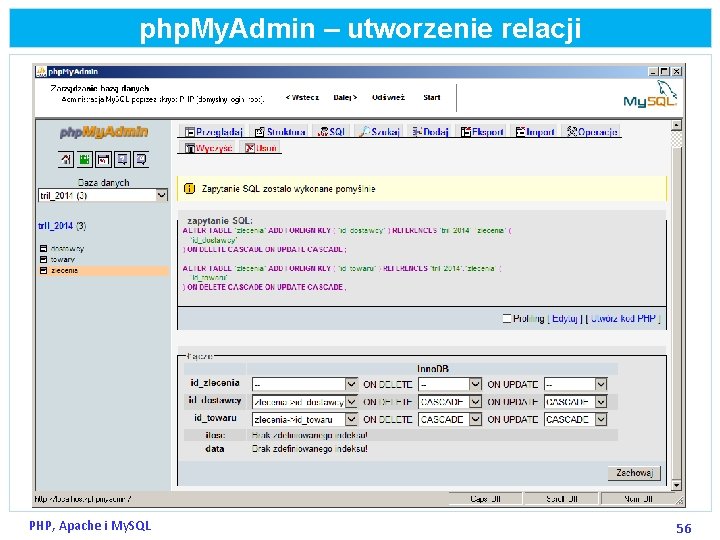Open the Szukaj tab
720x540 pixels.
point(380,132)
